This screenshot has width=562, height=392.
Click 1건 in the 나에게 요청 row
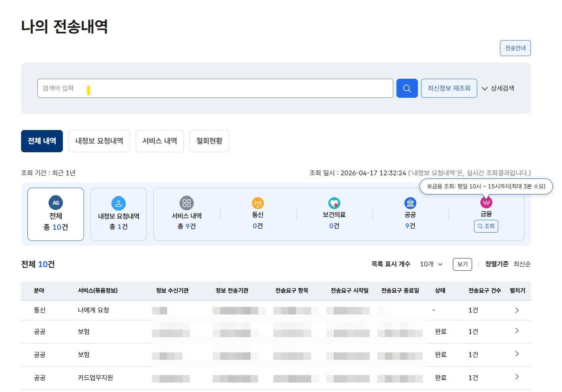[473, 310]
